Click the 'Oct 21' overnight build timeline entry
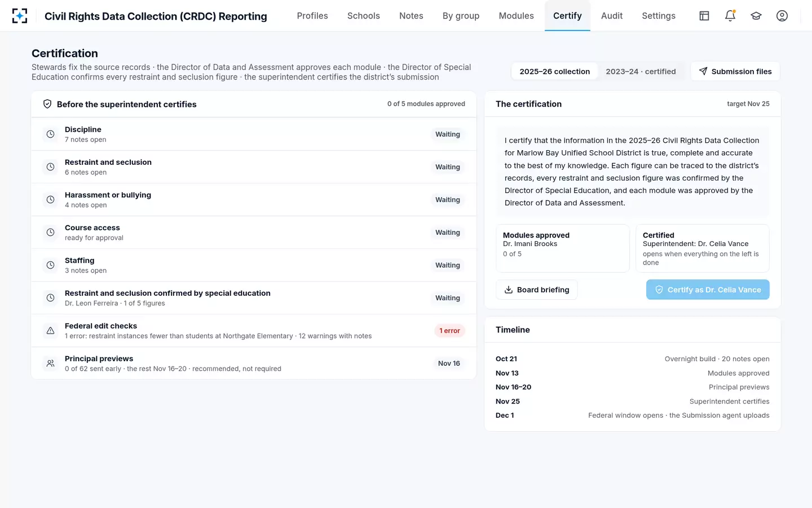Viewport: 812px width, 508px height. tap(633, 359)
